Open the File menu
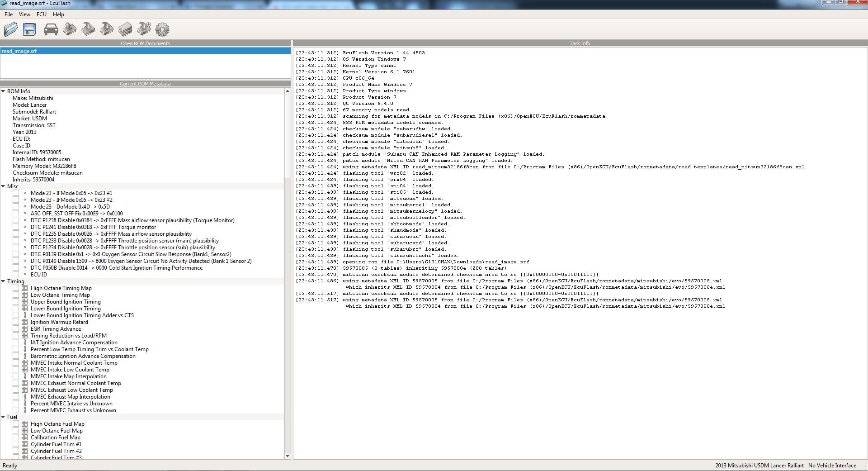 [8, 14]
